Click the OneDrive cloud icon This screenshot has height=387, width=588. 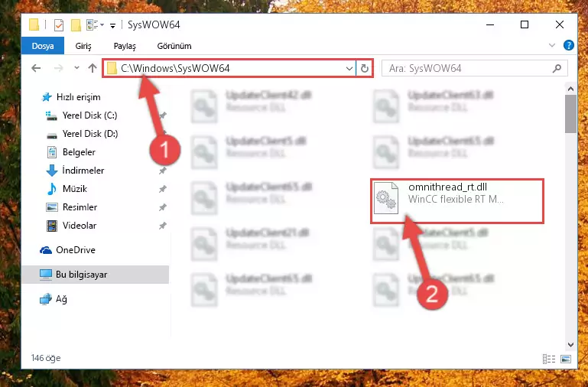pyautogui.click(x=46, y=250)
